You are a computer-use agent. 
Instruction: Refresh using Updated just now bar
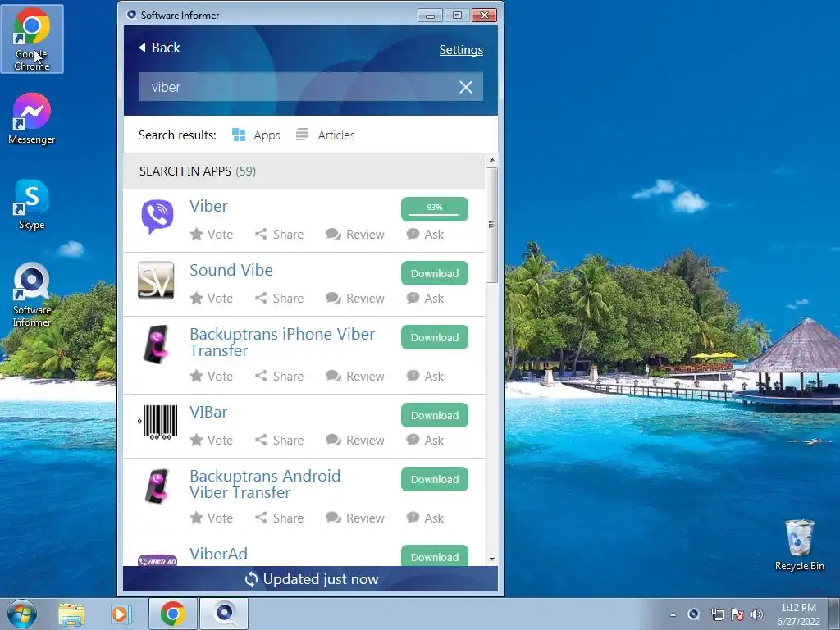point(311,579)
